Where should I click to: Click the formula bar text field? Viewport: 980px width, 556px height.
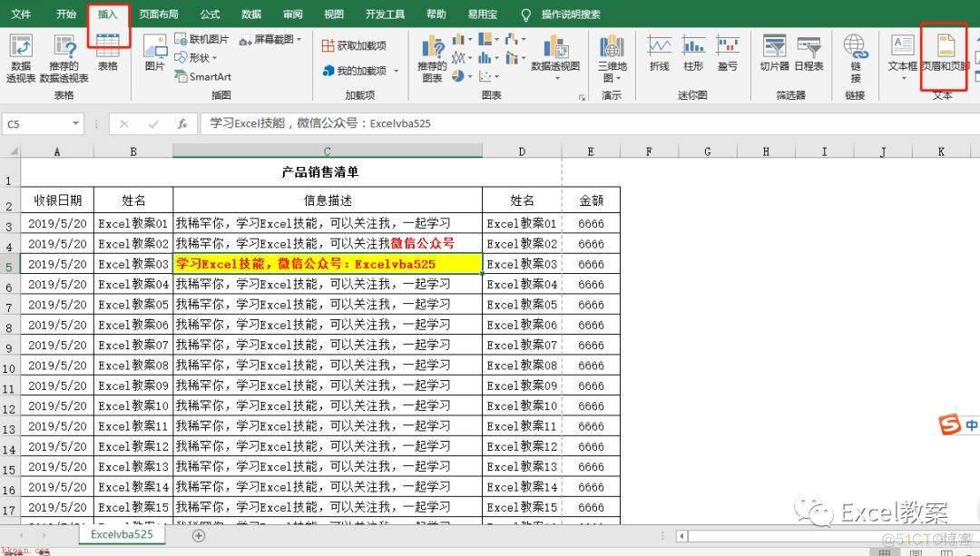(589, 123)
